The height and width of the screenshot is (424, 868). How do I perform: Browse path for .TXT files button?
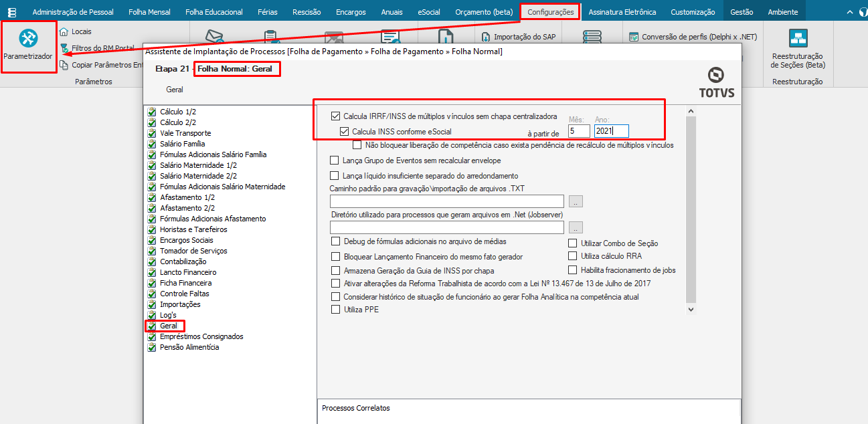point(576,201)
